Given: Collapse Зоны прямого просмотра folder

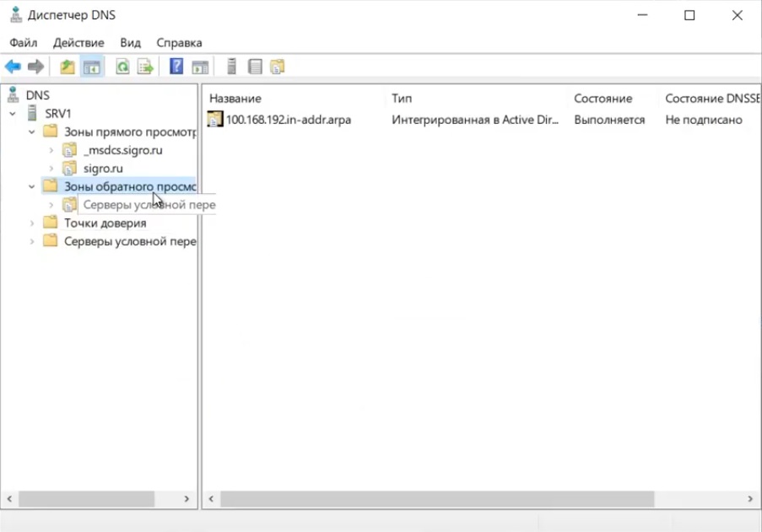Looking at the screenshot, I should tap(32, 132).
